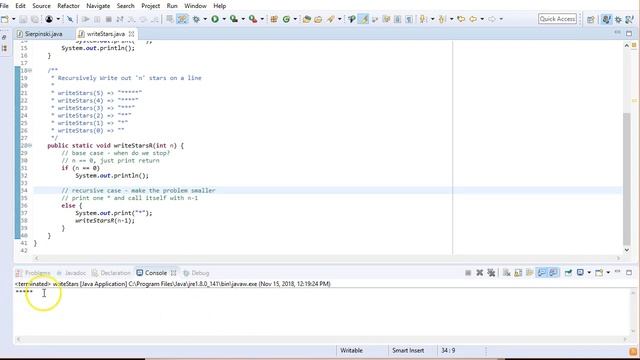Click the Display Selected Console icon
This screenshot has width=640, height=360.
(580, 273)
